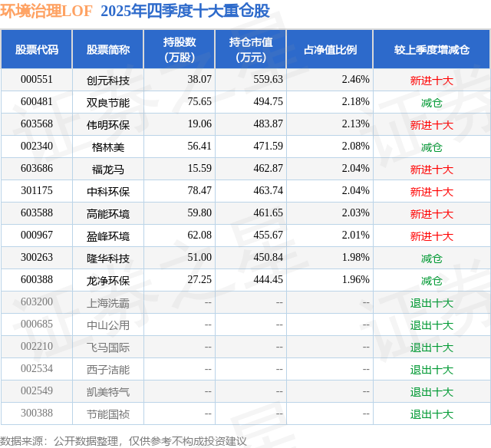The image size is (491, 448).
Task: Click 退出十大 in 上海洗霸 row
Action: (432, 303)
